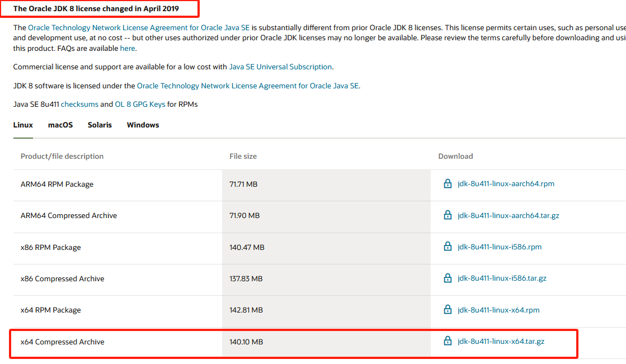Download jdk-8u411-linux-aarch64.tar.gz
This screenshot has height=364, width=626.
508,215
